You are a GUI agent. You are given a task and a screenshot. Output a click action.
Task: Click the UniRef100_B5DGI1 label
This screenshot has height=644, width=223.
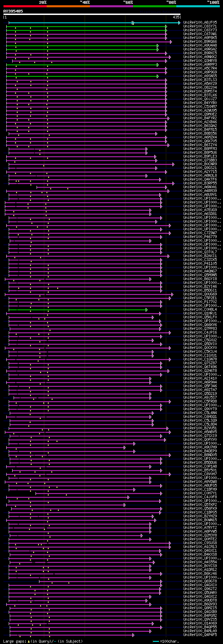click(200, 290)
